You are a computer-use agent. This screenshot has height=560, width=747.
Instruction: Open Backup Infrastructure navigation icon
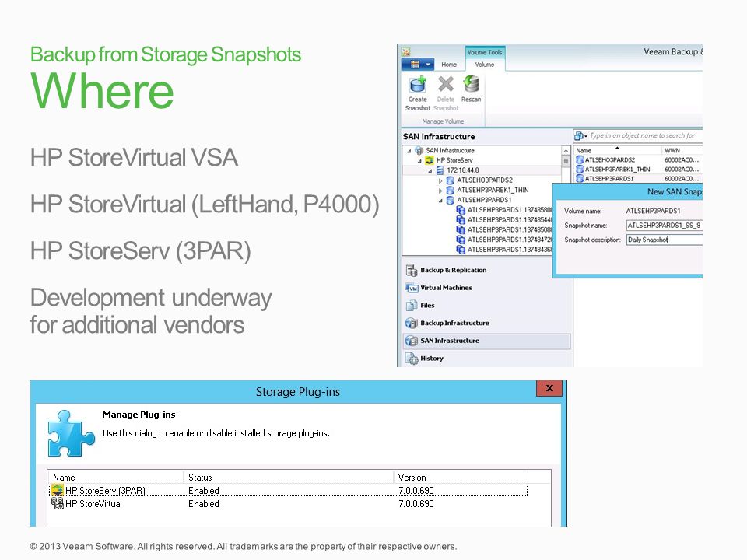(412, 324)
